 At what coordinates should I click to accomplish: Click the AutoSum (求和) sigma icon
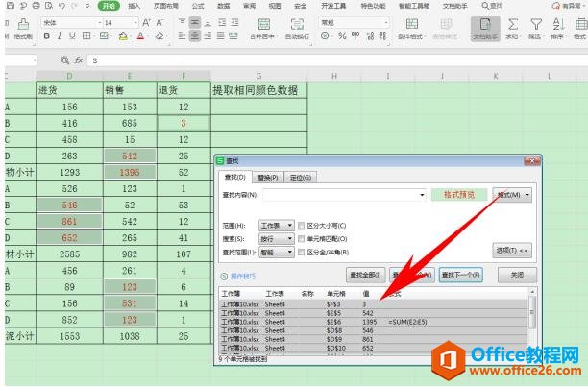pyautogui.click(x=513, y=29)
